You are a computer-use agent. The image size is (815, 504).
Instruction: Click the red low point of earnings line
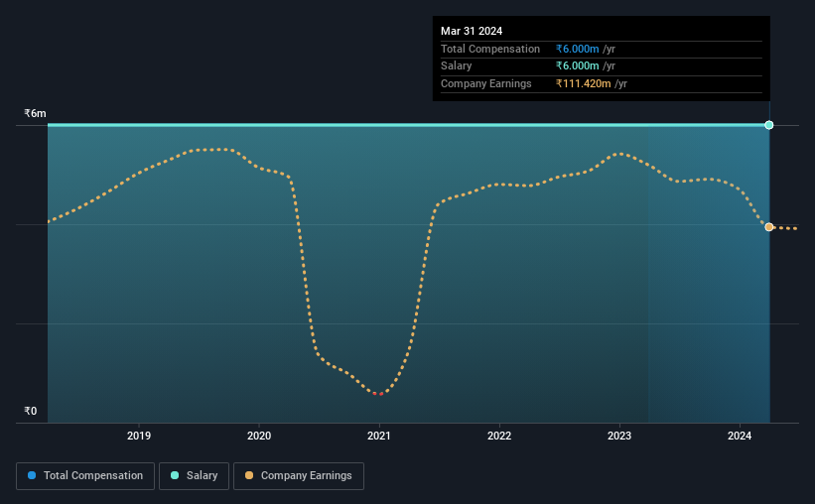click(x=378, y=394)
